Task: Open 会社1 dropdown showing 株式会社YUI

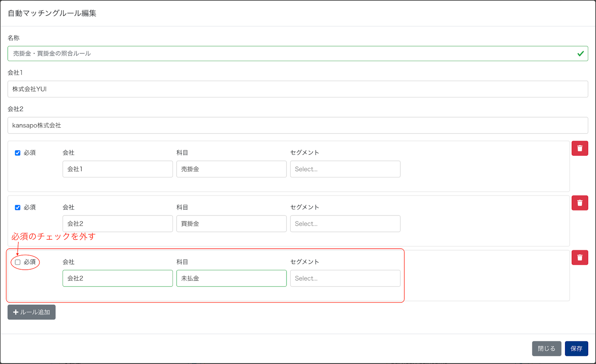Action: click(x=298, y=89)
